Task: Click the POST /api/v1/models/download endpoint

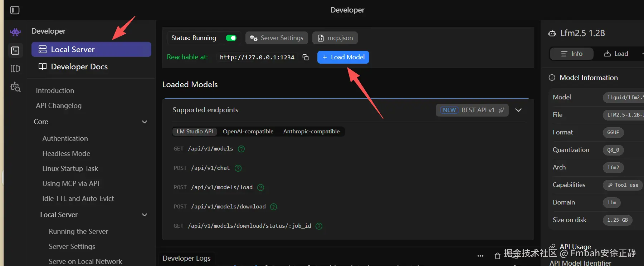Action: point(219,207)
